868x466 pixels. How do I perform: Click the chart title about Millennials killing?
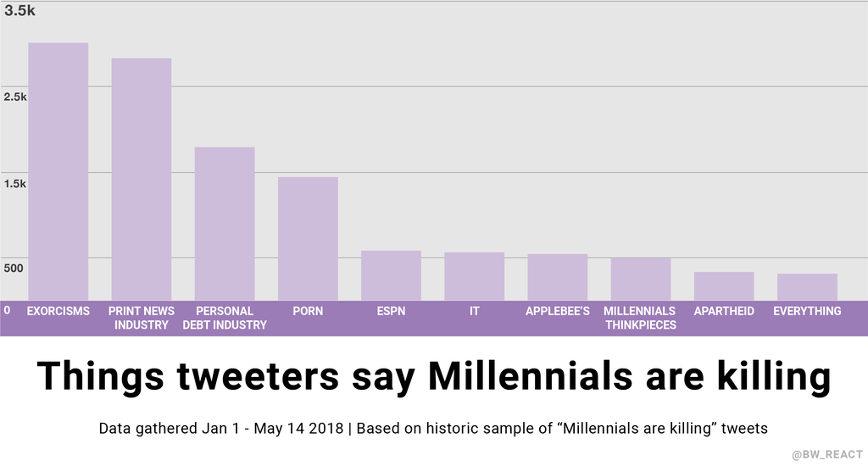pos(433,376)
